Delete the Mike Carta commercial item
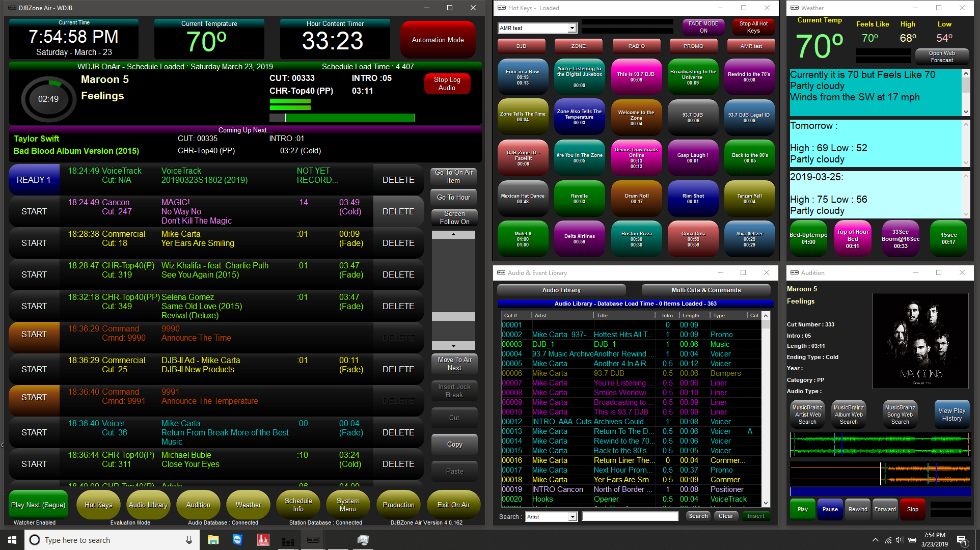980x550 pixels. pos(398,243)
